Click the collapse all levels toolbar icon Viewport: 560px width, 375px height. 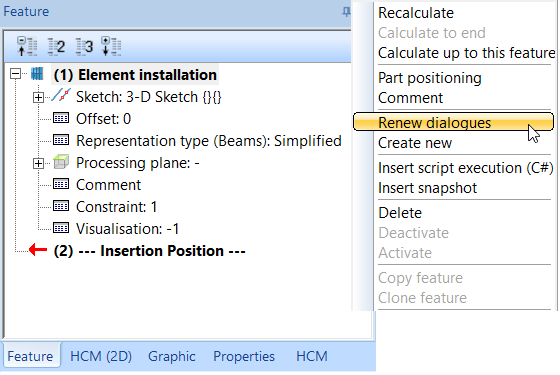coord(27,46)
